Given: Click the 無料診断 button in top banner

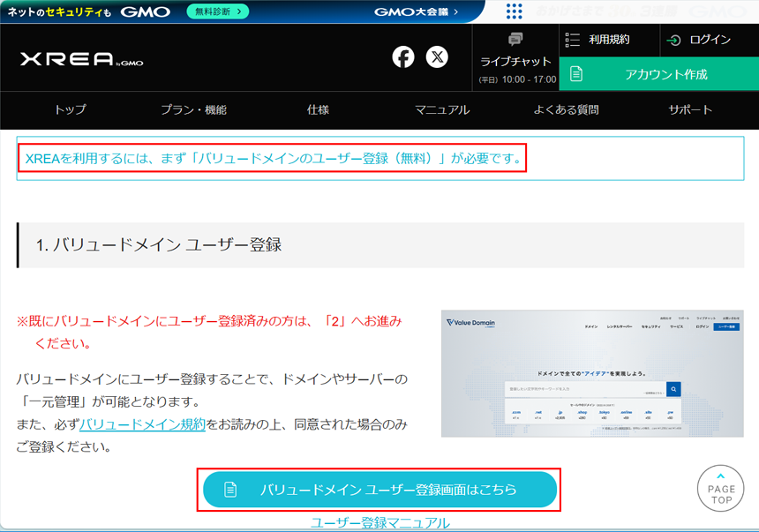Looking at the screenshot, I should (x=218, y=11).
